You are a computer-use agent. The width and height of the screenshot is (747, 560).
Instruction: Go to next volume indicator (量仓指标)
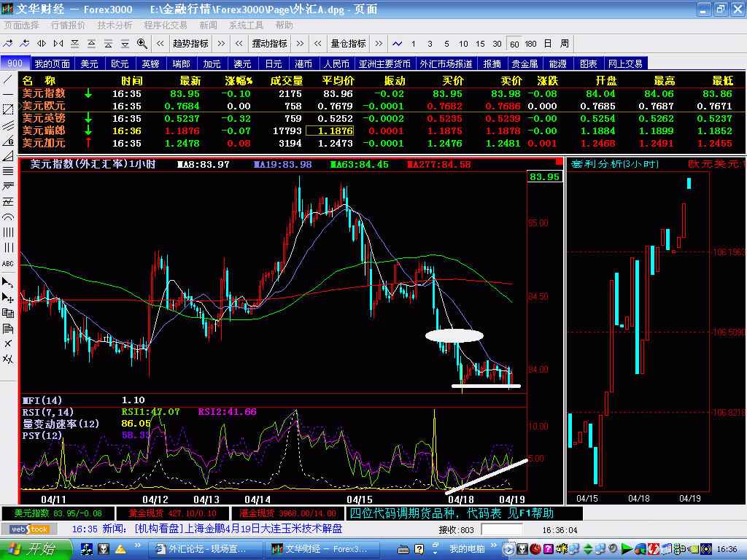click(379, 43)
